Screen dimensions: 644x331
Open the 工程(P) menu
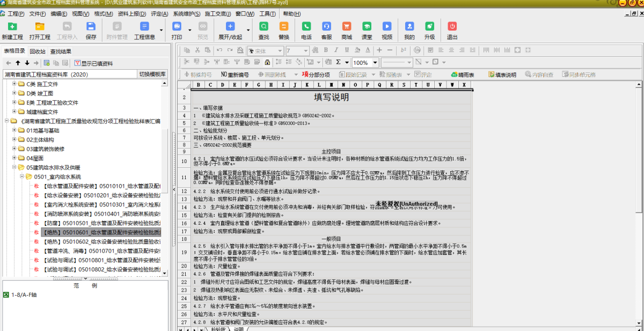[16, 13]
